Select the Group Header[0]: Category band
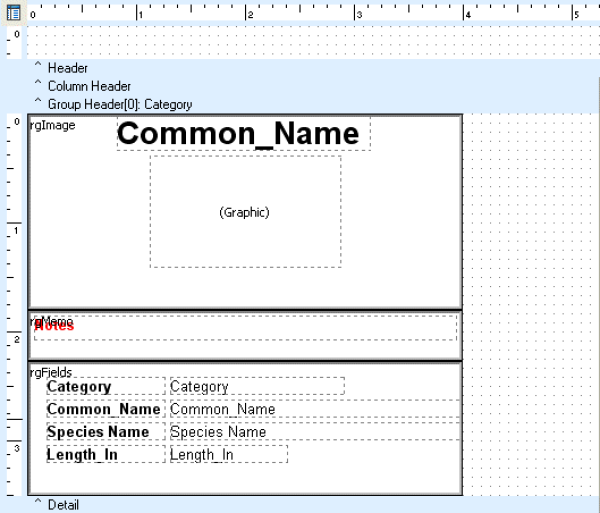 pyautogui.click(x=119, y=104)
